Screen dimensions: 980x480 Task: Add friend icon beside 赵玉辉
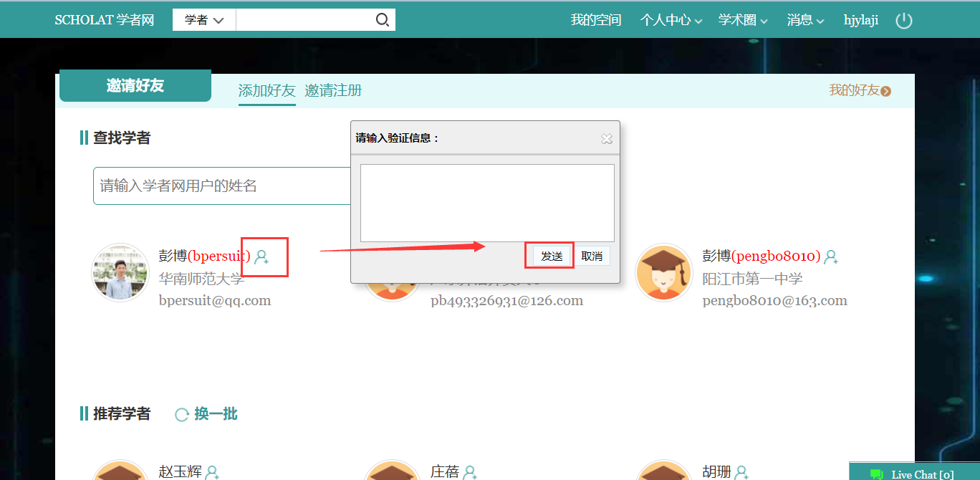212,472
